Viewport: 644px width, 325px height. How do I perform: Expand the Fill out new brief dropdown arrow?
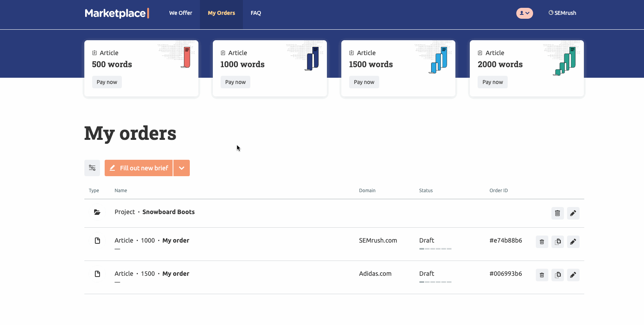point(182,168)
